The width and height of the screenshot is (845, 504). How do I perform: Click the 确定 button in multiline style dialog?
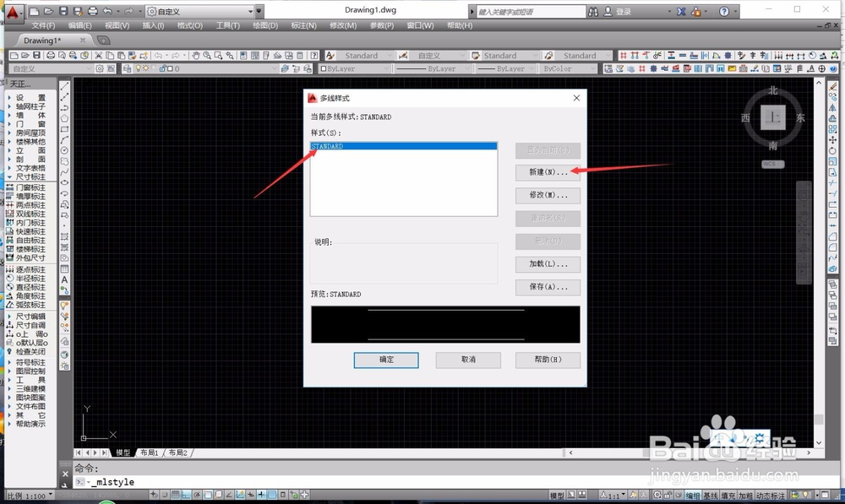[x=386, y=360]
